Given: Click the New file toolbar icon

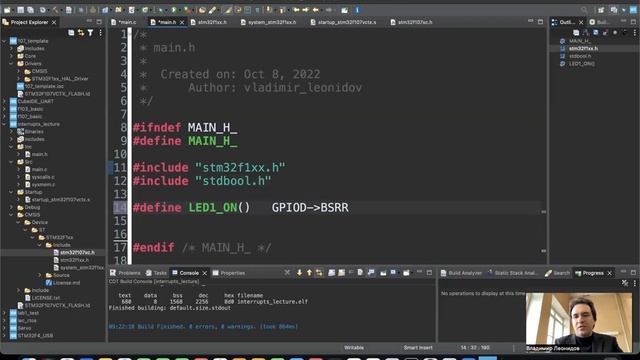Looking at the screenshot, I should 7,10.
